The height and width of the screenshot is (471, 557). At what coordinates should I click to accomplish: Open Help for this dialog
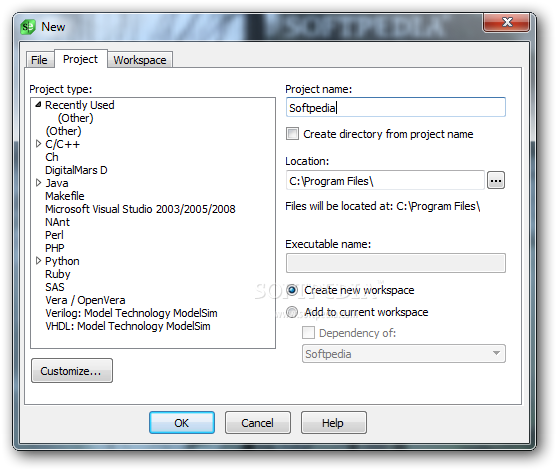click(333, 423)
